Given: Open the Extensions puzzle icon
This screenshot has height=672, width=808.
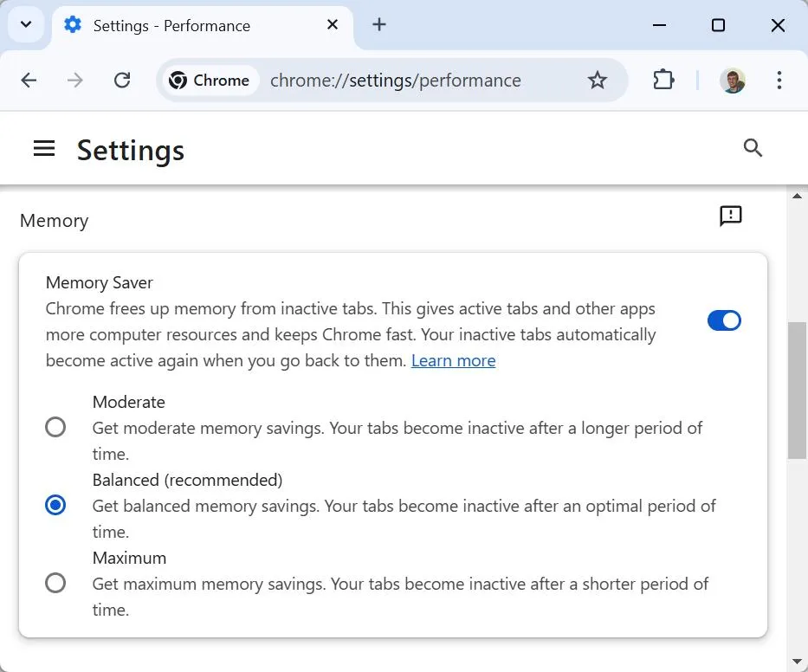Looking at the screenshot, I should pyautogui.click(x=663, y=80).
